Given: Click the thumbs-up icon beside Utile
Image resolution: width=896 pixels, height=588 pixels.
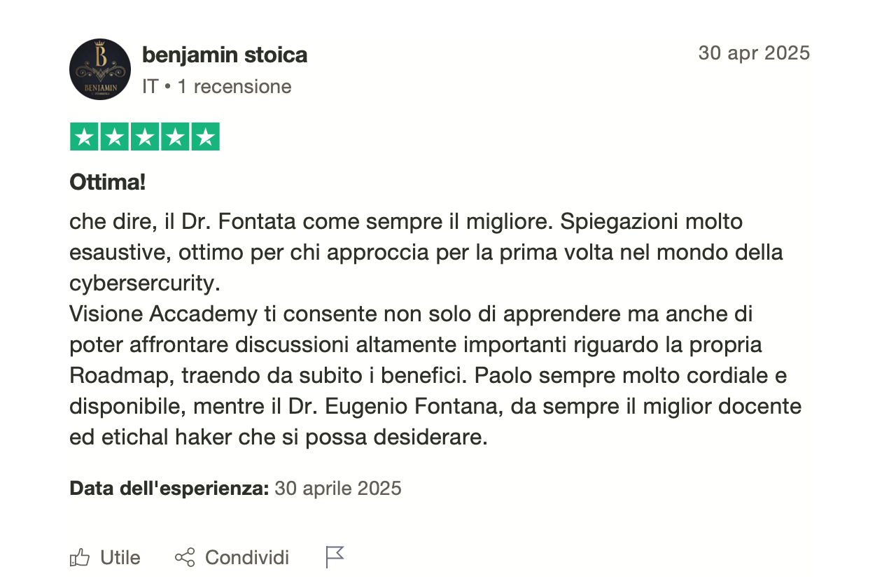Looking at the screenshot, I should 80,558.
